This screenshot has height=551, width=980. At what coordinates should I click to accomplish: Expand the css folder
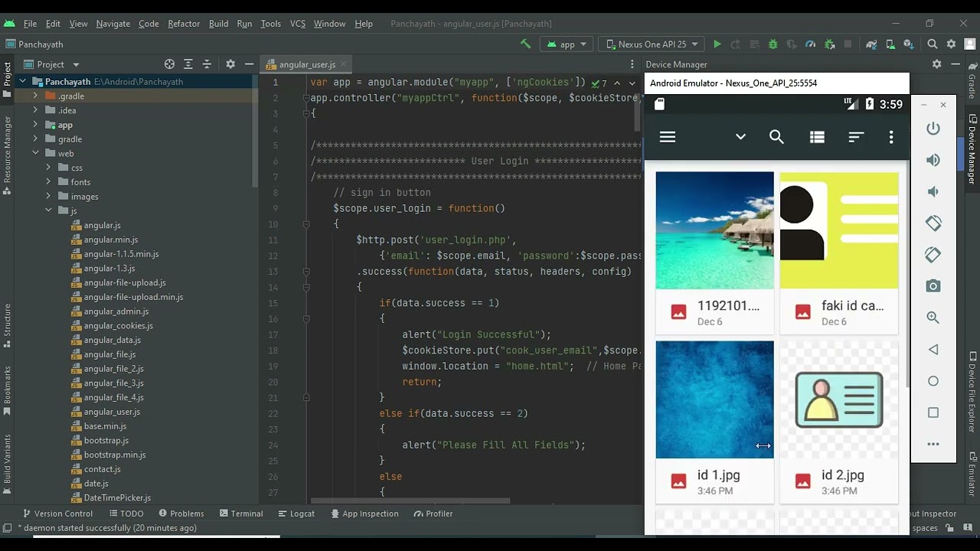tap(48, 168)
